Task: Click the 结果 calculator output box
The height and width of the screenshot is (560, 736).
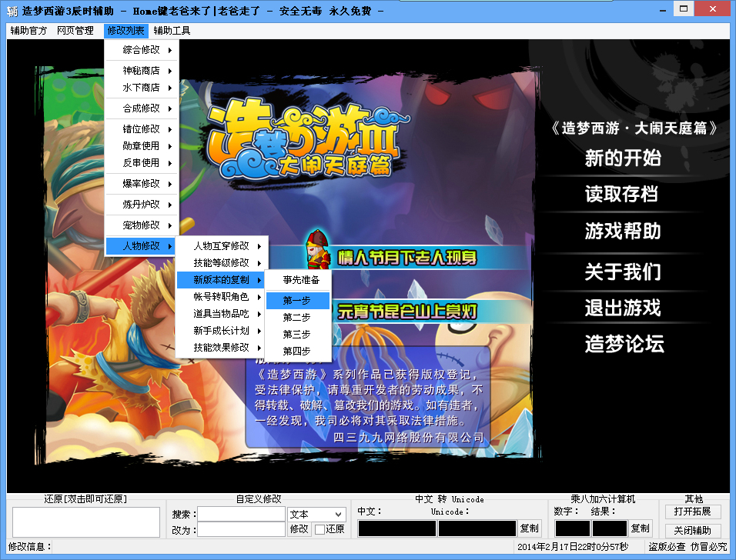Action: (x=610, y=528)
